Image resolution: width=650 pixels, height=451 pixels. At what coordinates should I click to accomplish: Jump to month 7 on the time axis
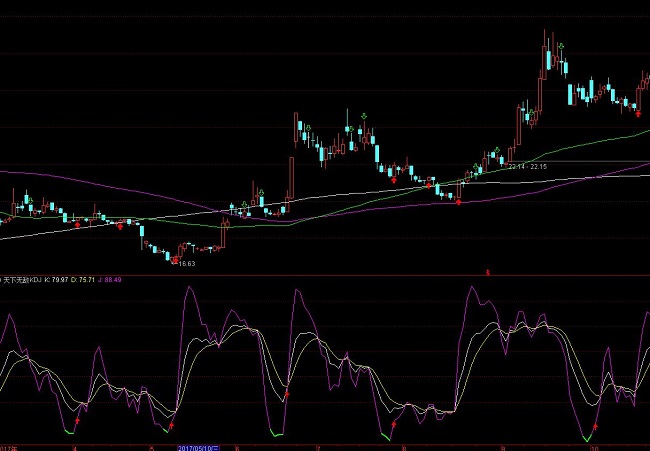pyautogui.click(x=318, y=447)
